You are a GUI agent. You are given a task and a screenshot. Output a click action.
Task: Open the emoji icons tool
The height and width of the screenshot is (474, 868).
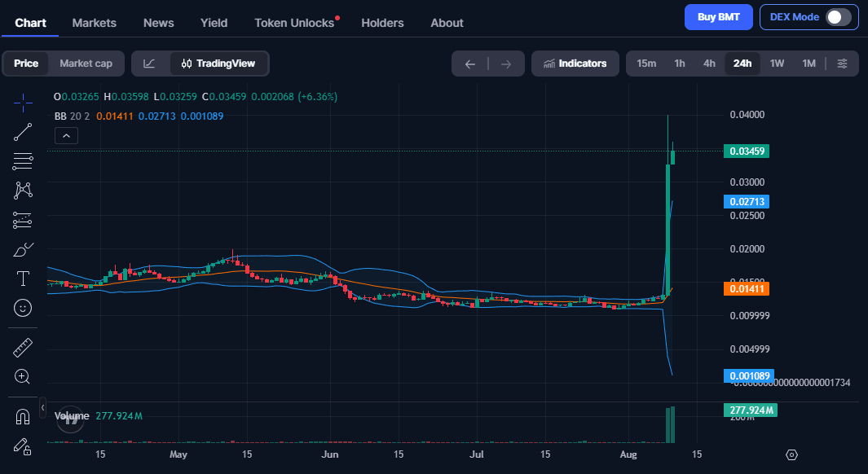tap(23, 308)
